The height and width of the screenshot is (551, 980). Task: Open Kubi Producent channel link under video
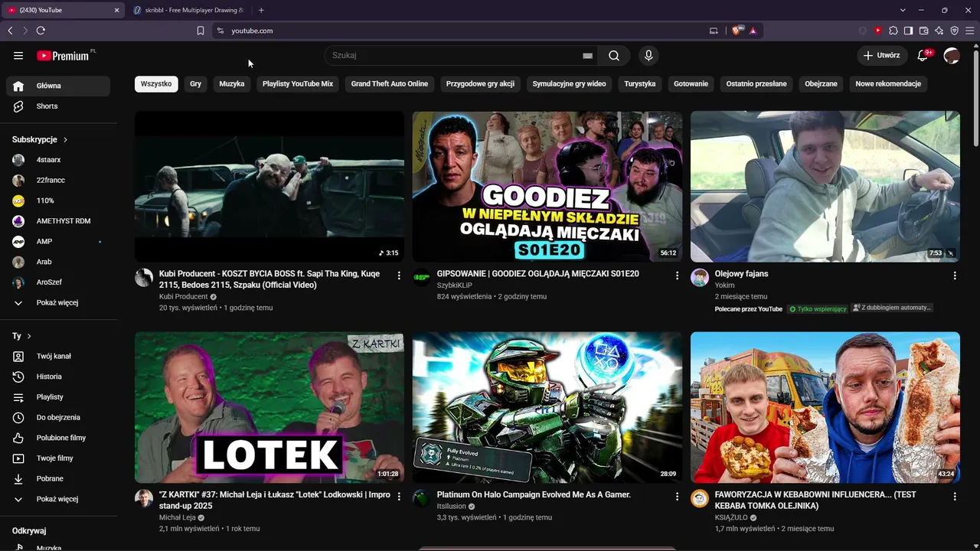[184, 297]
